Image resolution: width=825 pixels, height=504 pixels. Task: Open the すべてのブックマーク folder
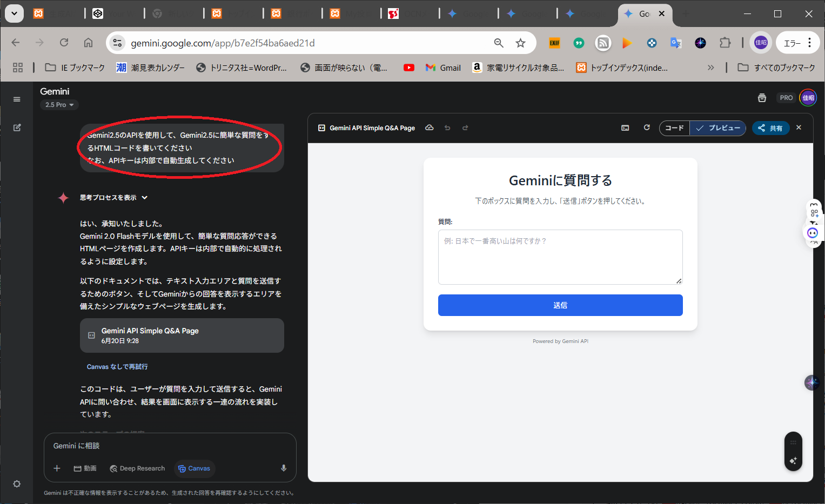pos(776,68)
